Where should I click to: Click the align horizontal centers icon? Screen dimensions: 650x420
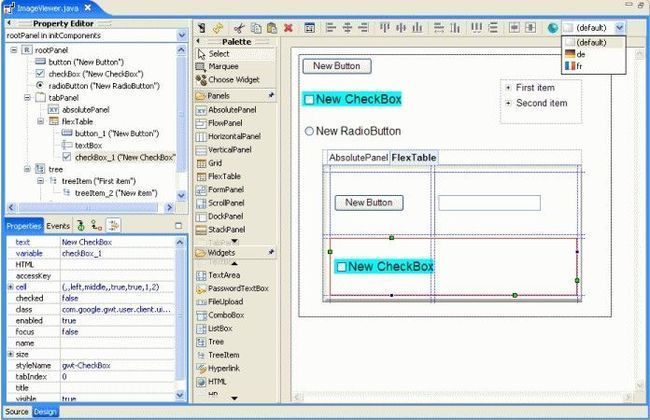(x=347, y=28)
